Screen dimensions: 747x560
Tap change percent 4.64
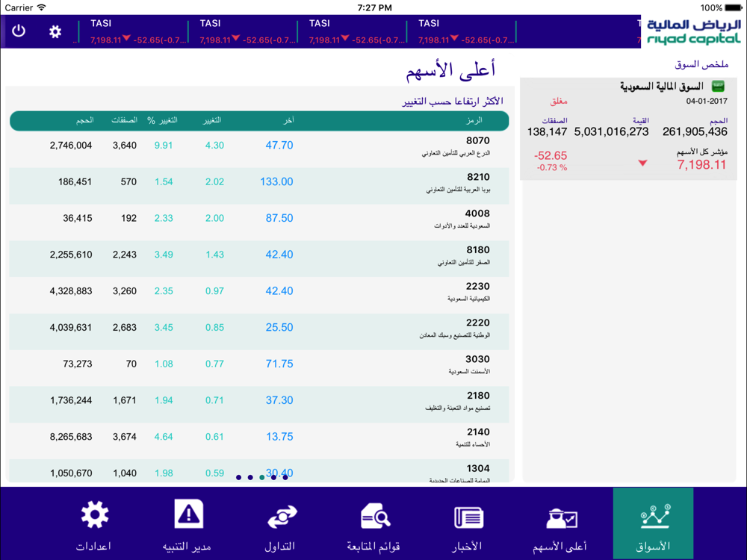click(164, 437)
